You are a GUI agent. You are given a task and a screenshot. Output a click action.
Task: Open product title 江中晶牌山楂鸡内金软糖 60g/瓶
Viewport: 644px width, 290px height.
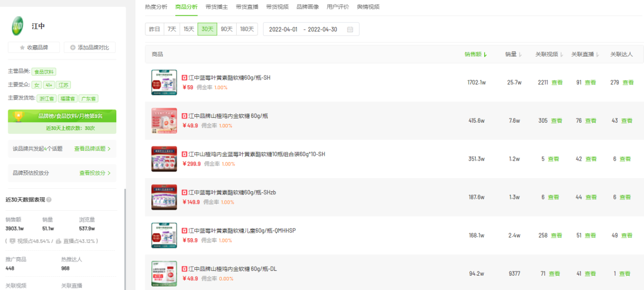(228, 116)
